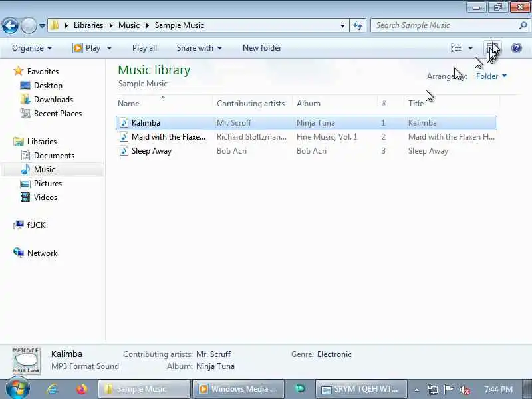Viewport: 532px width, 399px height.
Task: Select the Kalimba file icon
Action: pos(124,123)
